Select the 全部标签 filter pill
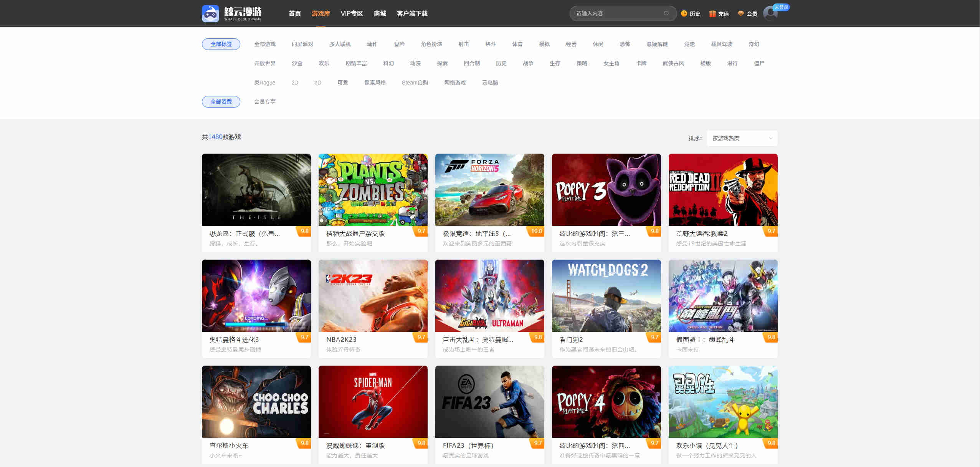980x467 pixels. tap(221, 44)
